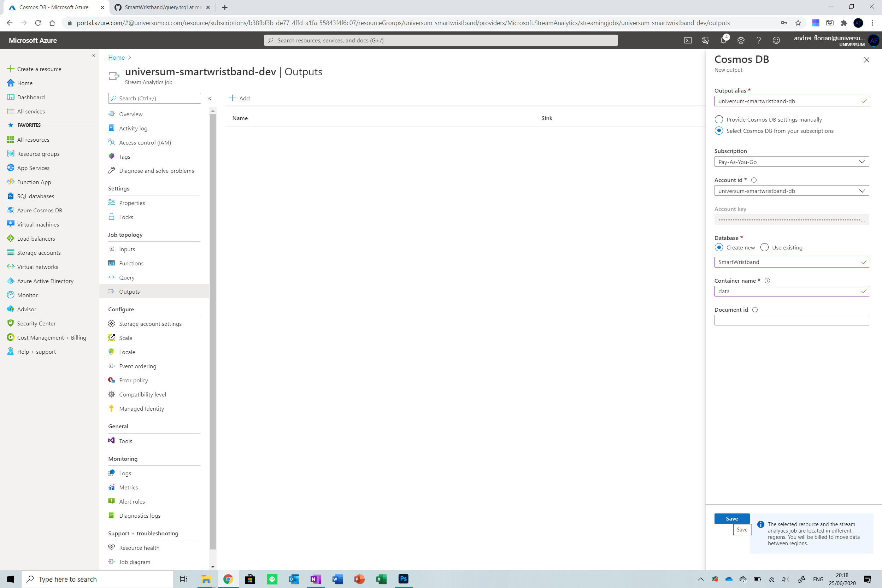Screen dimensions: 882x588
Task: Go to Inputs under Job topology
Action: (127, 249)
